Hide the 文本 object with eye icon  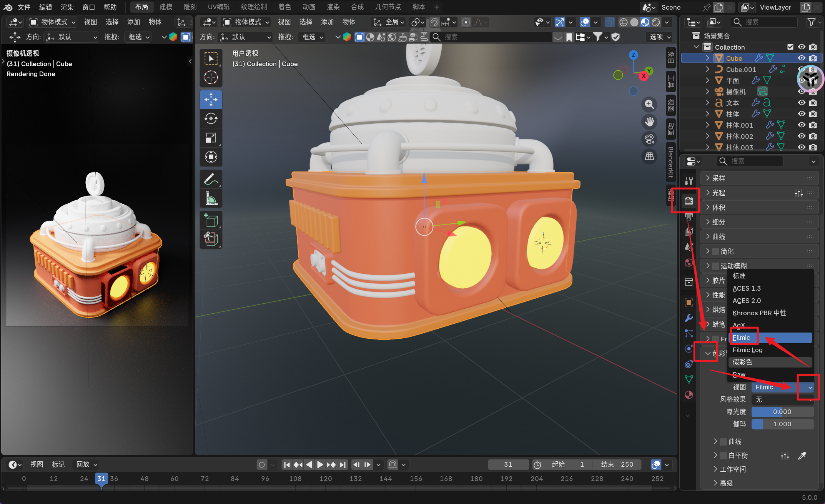click(x=802, y=103)
